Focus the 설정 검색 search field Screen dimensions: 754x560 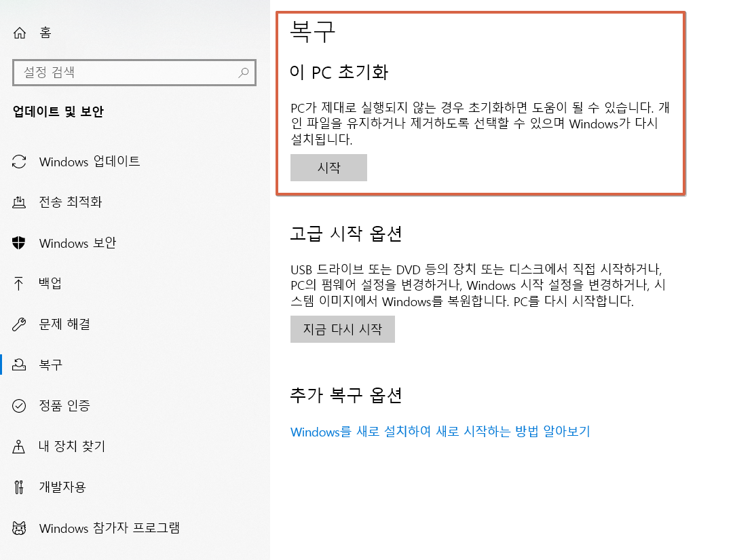tap(134, 73)
